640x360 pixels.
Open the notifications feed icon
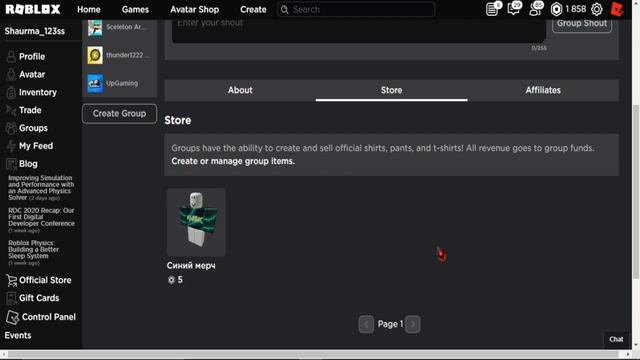(x=492, y=9)
